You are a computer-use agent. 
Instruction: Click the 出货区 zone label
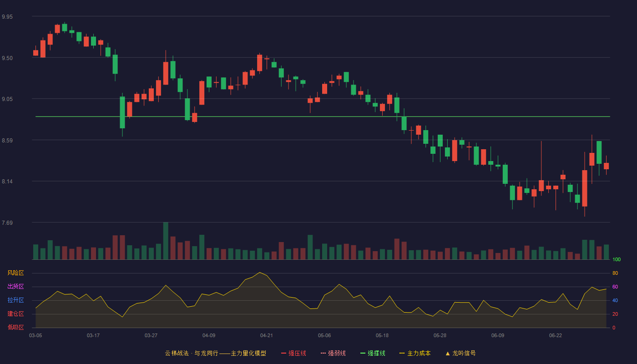point(16,287)
